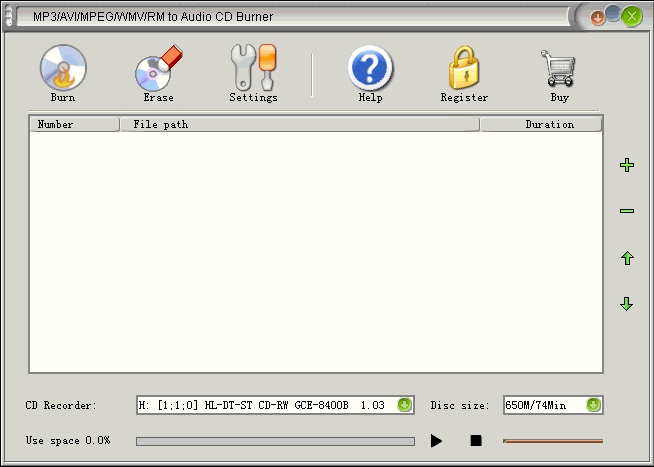Move track up with the green up arrow
Image resolution: width=654 pixels, height=467 pixels.
tap(627, 258)
